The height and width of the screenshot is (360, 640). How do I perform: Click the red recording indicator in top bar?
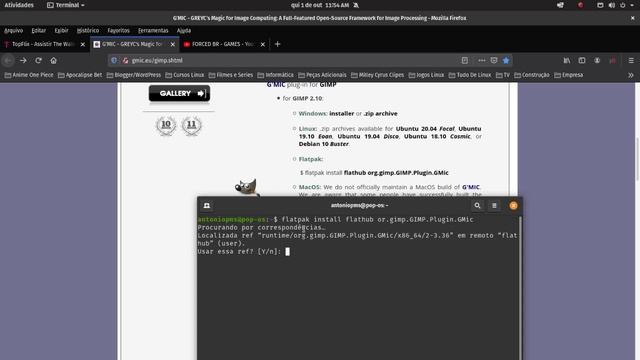tap(580, 5)
